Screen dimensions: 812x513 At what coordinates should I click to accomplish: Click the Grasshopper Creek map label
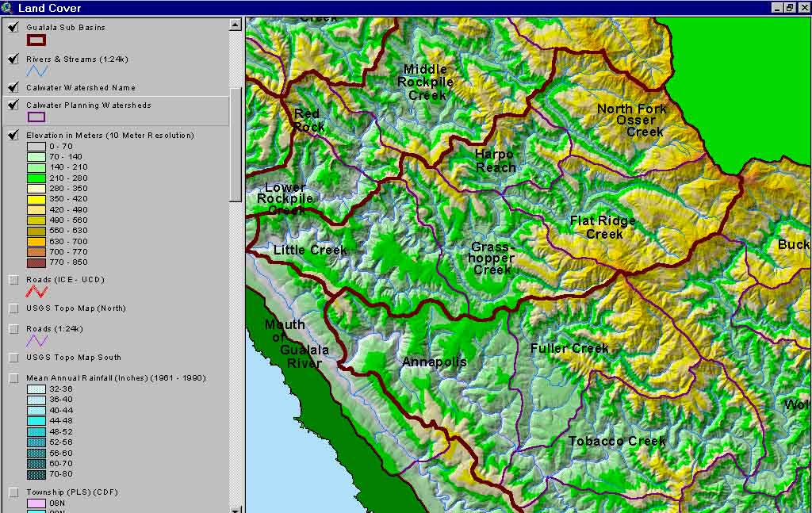(x=491, y=258)
